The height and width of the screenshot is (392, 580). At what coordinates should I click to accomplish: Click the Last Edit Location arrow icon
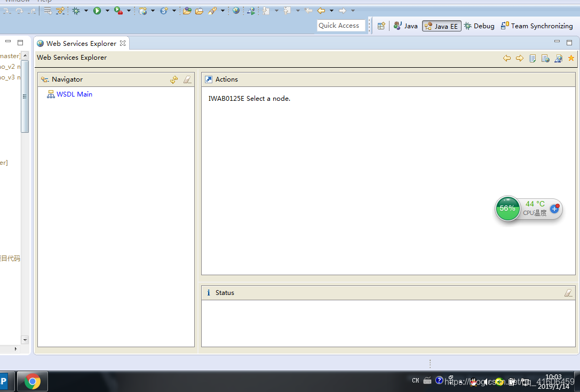tap(308, 11)
